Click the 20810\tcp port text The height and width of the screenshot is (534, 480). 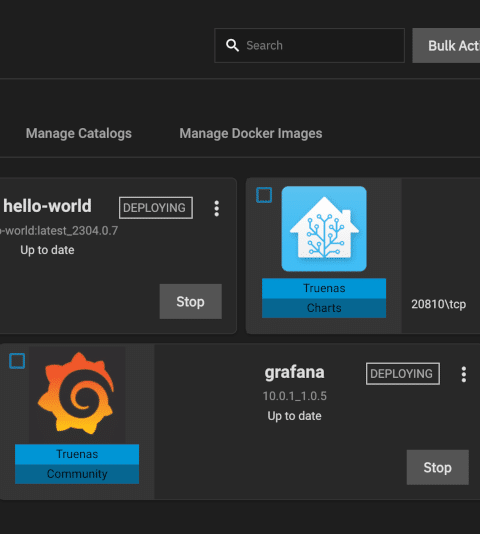(x=438, y=304)
